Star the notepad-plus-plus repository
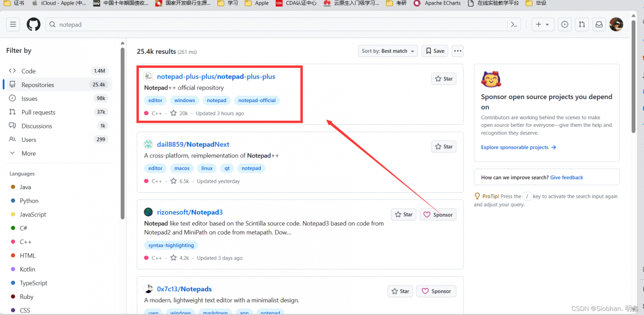644x315 pixels. [444, 78]
